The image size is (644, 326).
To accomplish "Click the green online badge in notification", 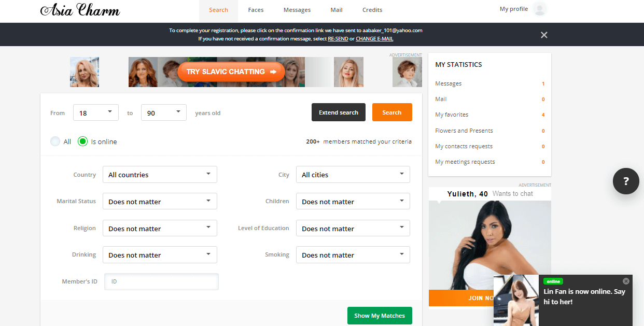I will click(x=553, y=281).
